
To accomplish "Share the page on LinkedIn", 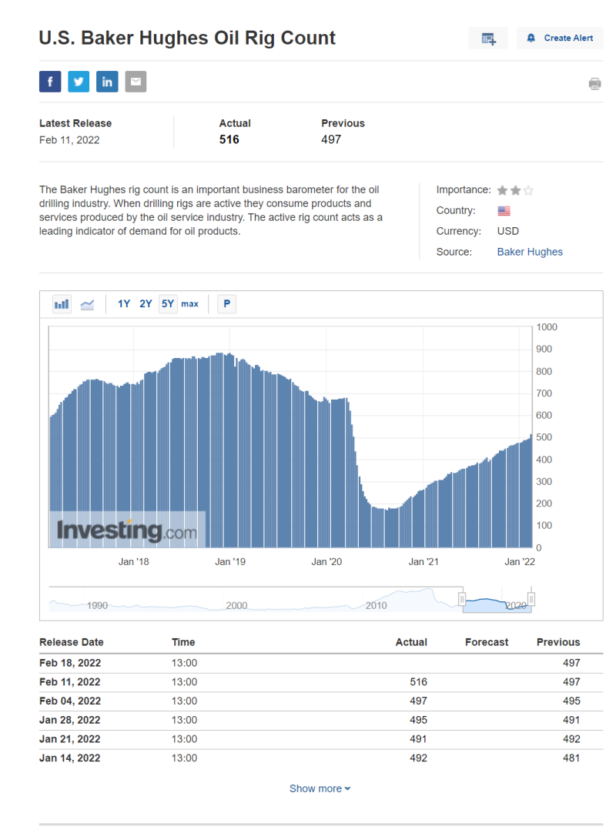I will coord(107,82).
